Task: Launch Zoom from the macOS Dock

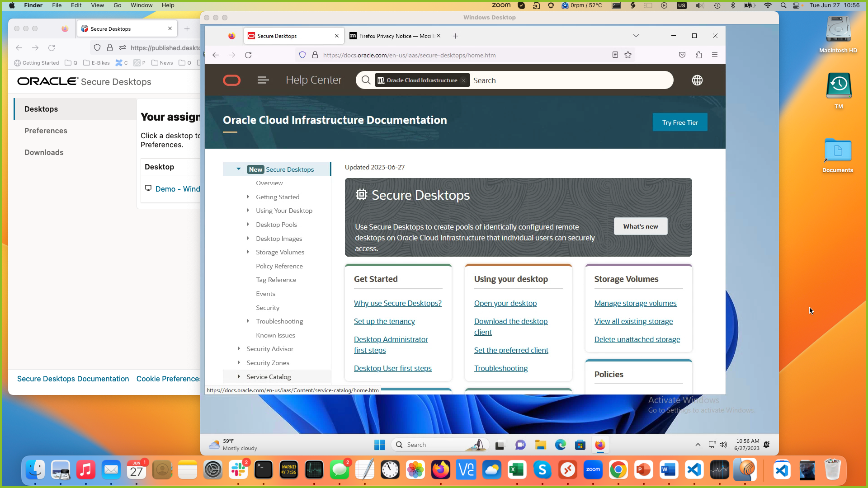Action: (x=593, y=470)
